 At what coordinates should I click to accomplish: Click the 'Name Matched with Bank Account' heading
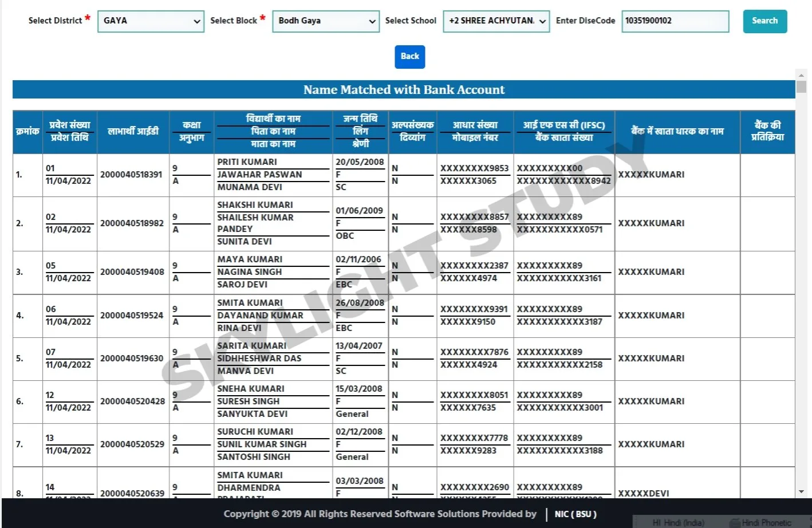[x=404, y=90]
